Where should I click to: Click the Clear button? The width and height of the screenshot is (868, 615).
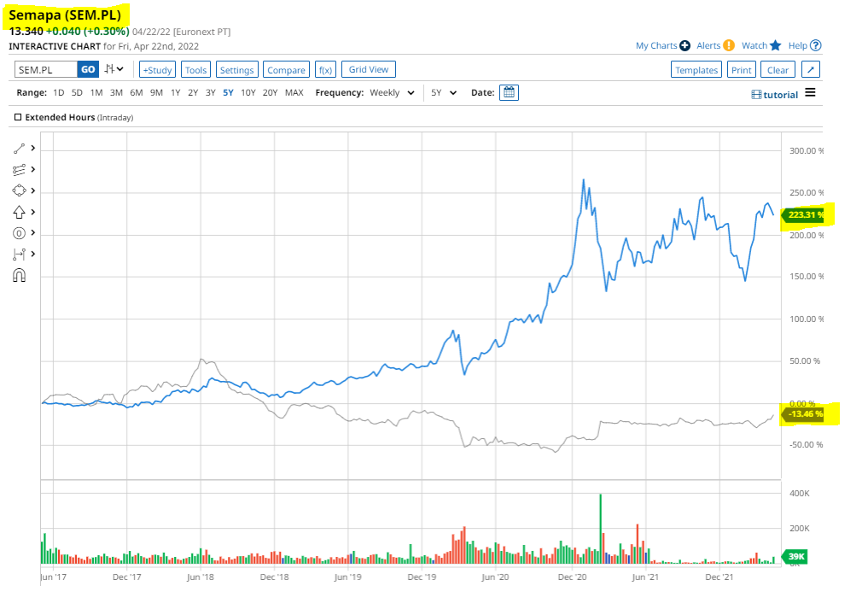tap(778, 70)
